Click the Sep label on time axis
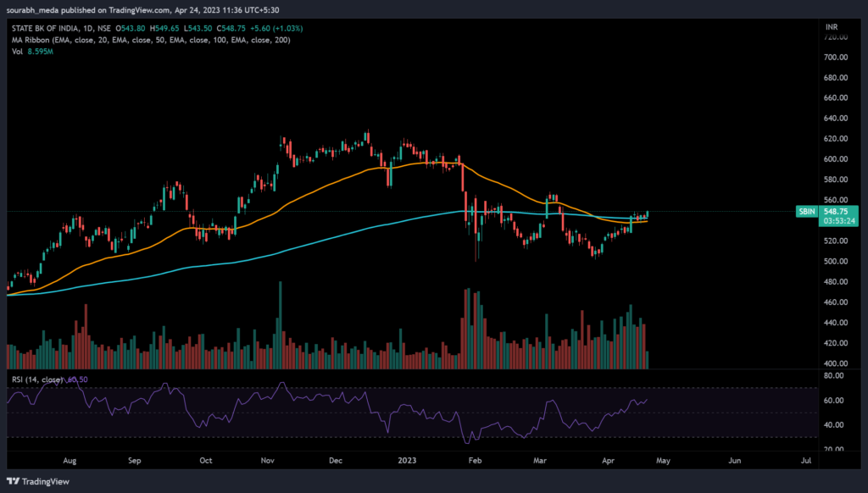 [x=135, y=460]
